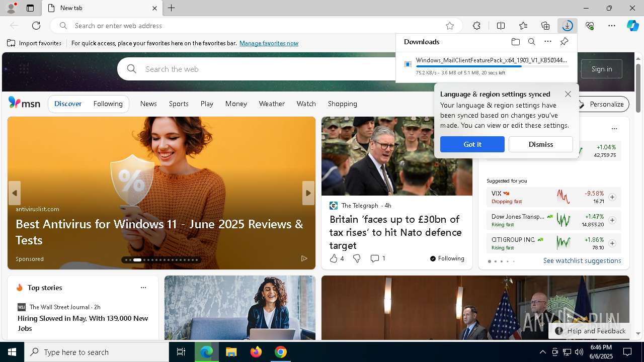Viewport: 644px width, 362px height.
Task: Click Got it button
Action: 472,144
